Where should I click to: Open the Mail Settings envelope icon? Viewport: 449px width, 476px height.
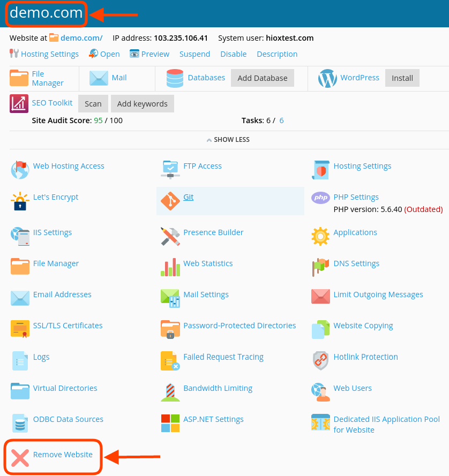tap(170, 298)
